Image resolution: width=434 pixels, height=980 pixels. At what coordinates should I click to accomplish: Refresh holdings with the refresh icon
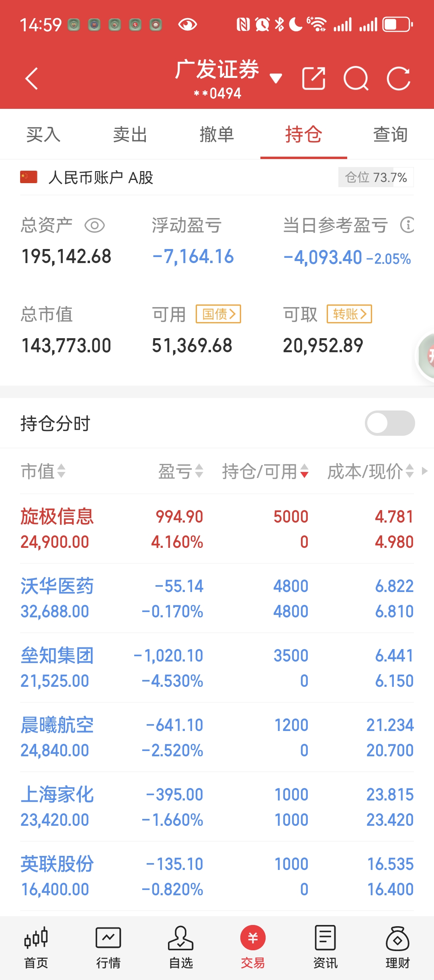pyautogui.click(x=399, y=78)
